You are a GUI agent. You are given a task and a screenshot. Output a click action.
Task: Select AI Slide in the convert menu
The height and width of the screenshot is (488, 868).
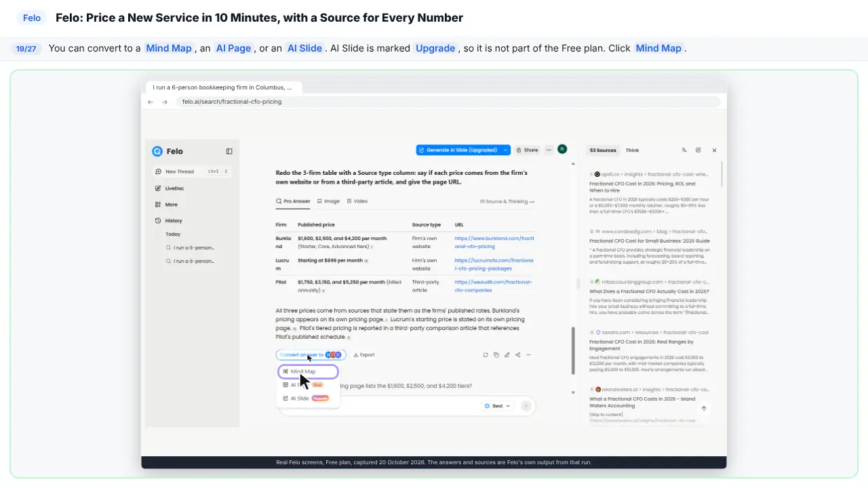click(x=306, y=399)
